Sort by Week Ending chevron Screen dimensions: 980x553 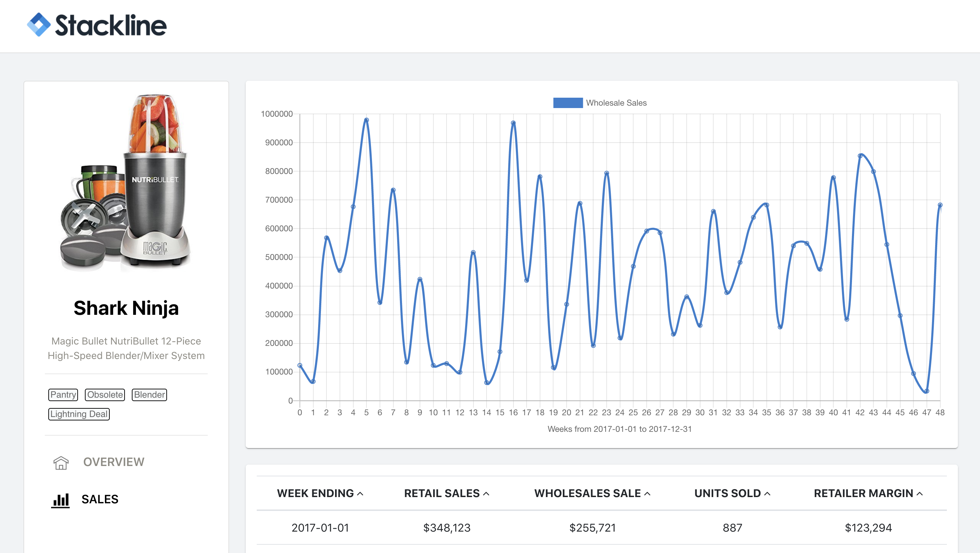360,494
